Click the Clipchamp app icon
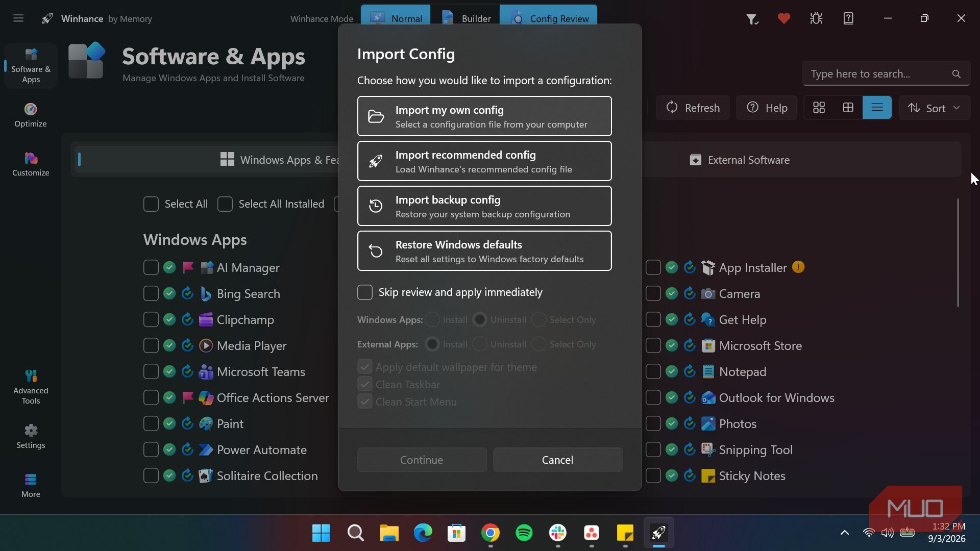 point(206,320)
